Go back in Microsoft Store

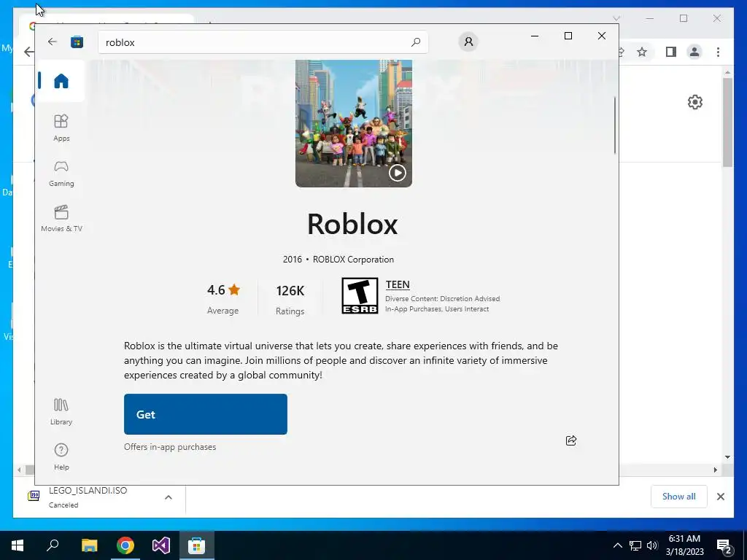point(53,42)
